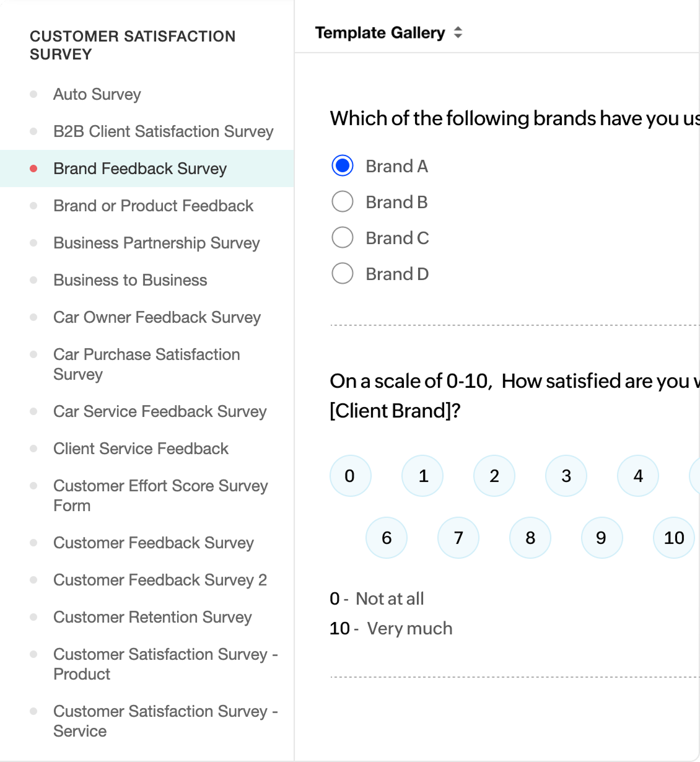The image size is (700, 762).
Task: Select the Brand D option
Action: click(x=342, y=273)
